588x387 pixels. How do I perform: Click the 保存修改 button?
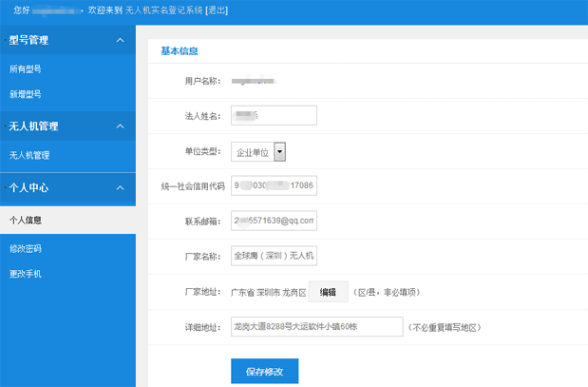click(x=264, y=371)
